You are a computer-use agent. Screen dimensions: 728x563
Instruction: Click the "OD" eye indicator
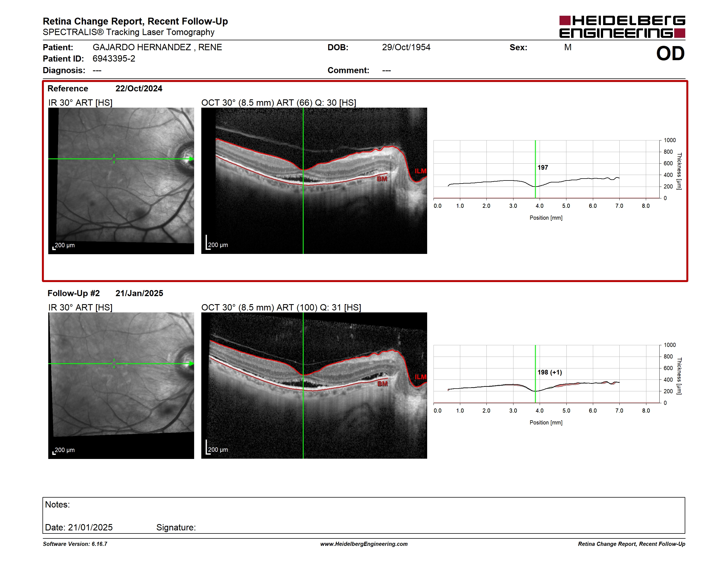tap(670, 53)
